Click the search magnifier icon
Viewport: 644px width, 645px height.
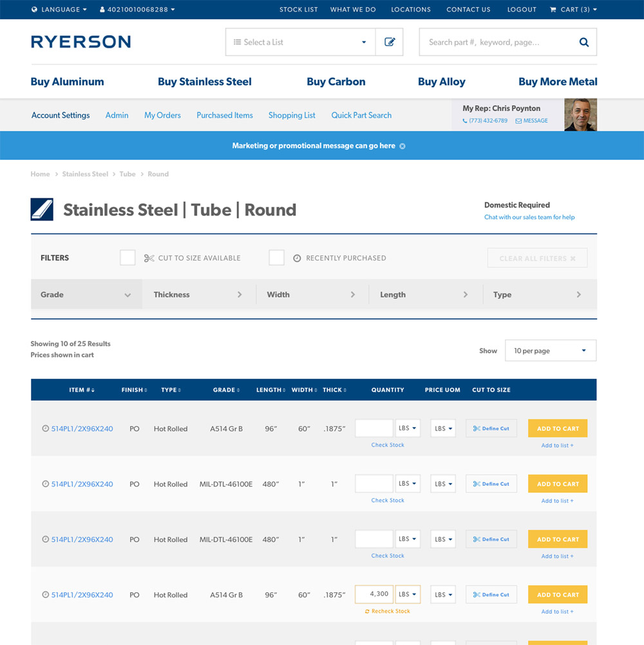(583, 42)
